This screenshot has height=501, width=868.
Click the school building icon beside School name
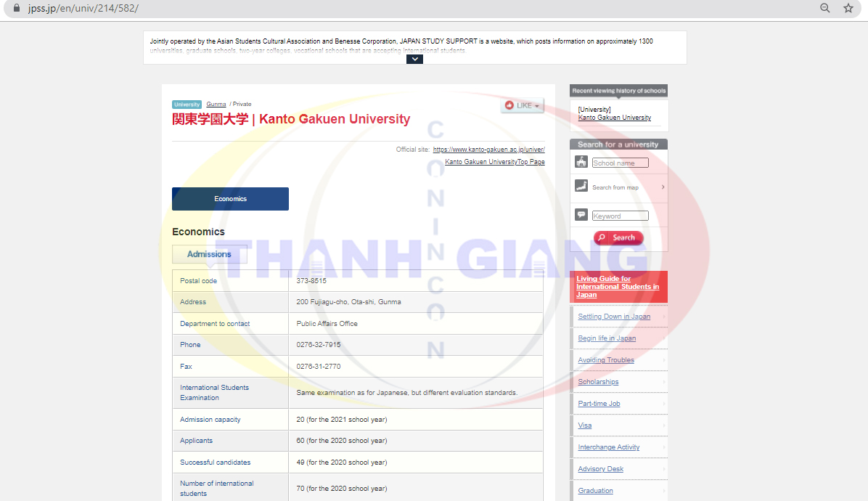click(x=581, y=162)
